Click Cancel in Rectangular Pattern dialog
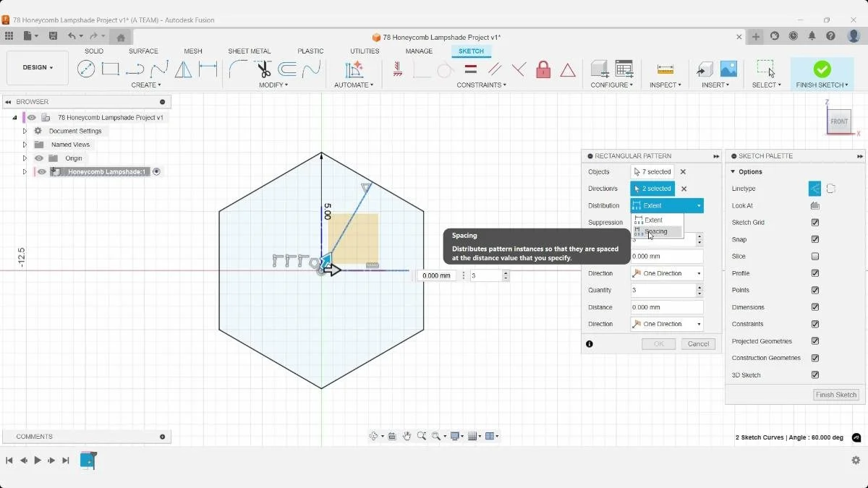 point(698,344)
